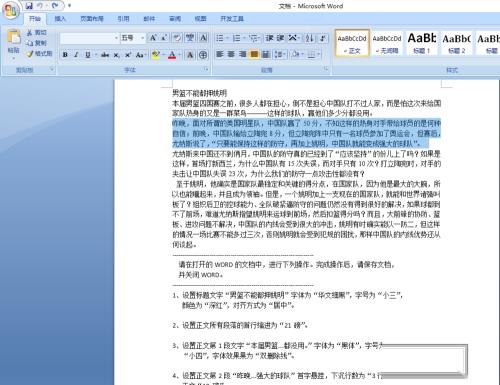Open the font size dropdown arrow
Image resolution: width=500 pixels, height=385 pixels.
coord(143,38)
